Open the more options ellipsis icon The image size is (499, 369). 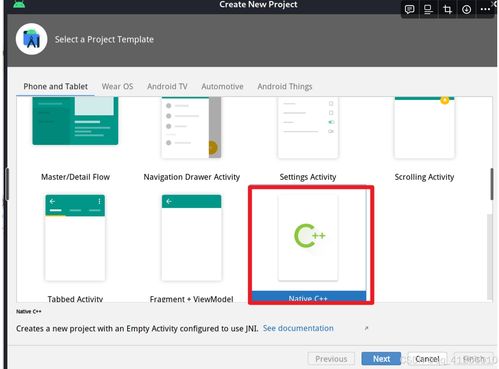pyautogui.click(x=485, y=9)
